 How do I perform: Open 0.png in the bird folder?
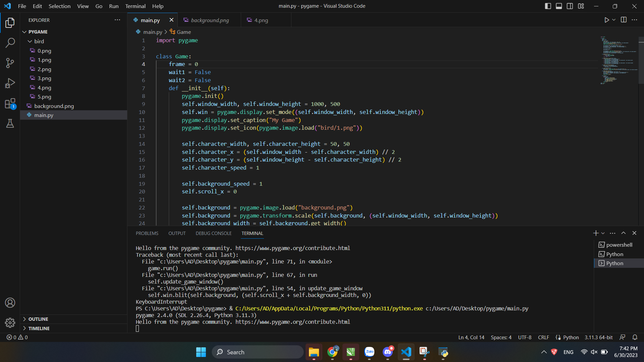click(x=44, y=51)
